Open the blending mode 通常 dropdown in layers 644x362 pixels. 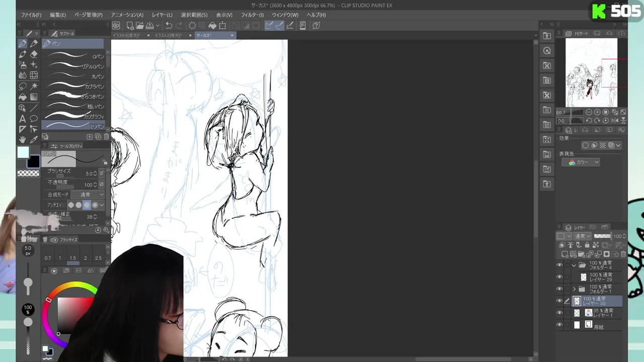point(583,236)
